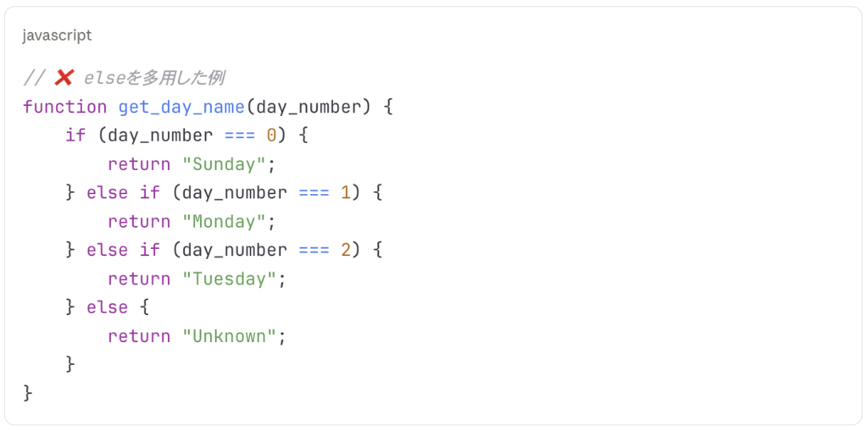
Task: Click the number 2 in the else-if condition
Action: click(x=346, y=250)
